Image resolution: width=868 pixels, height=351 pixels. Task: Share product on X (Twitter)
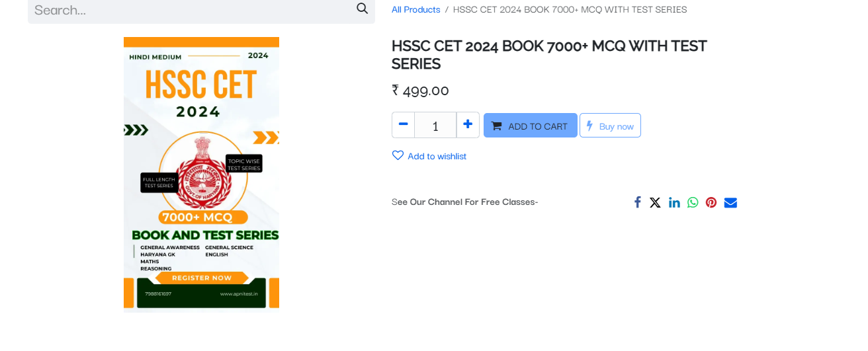[x=655, y=202]
